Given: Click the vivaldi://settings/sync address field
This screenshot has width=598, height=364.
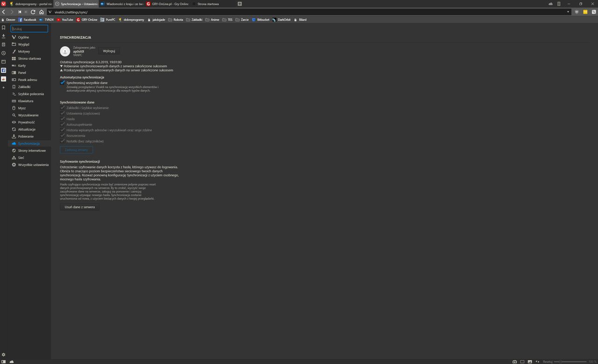Looking at the screenshot, I should point(308,12).
